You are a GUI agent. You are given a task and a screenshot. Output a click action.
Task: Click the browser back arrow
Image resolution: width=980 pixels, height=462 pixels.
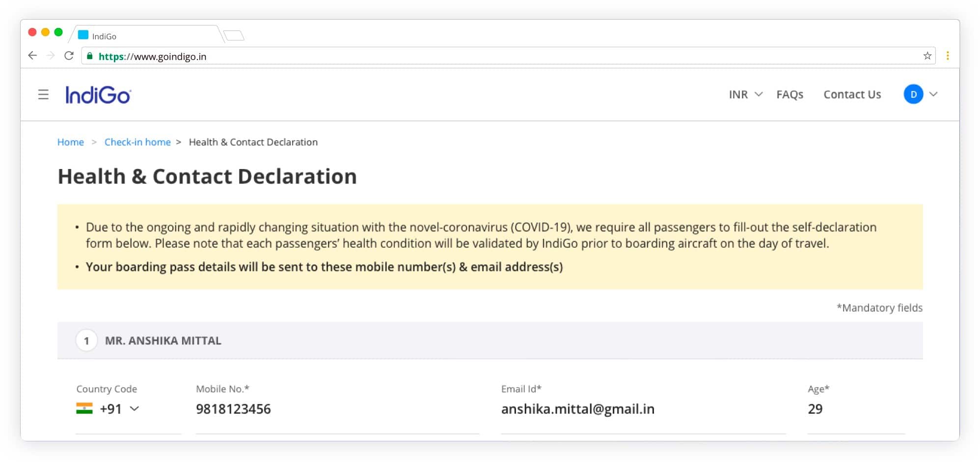(x=32, y=56)
